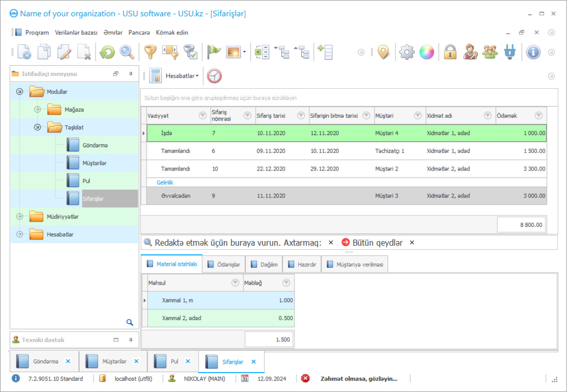Expand the Mağaza folder node
The image size is (567, 392).
(38, 109)
